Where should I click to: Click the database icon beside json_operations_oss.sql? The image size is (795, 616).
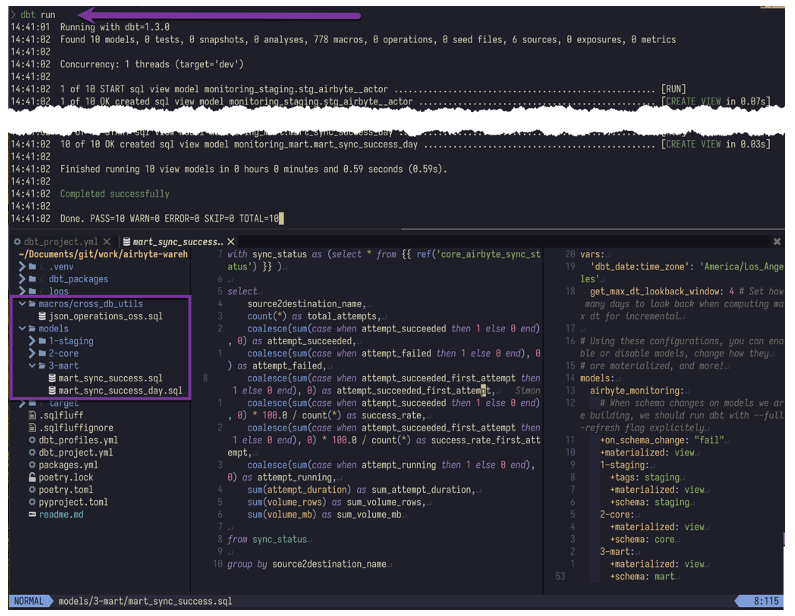[41, 316]
